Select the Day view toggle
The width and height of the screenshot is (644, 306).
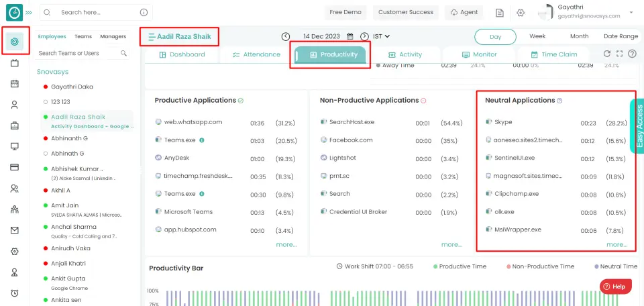pyautogui.click(x=495, y=36)
